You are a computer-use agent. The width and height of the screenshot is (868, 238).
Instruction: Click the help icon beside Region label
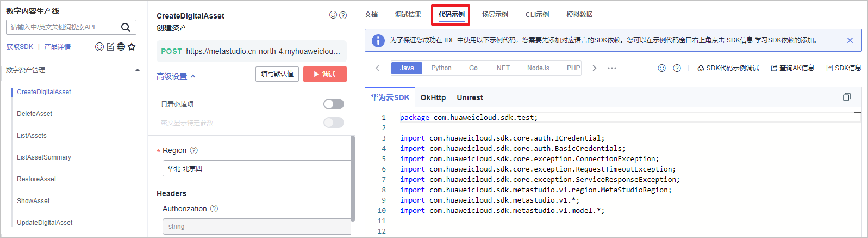tap(194, 150)
